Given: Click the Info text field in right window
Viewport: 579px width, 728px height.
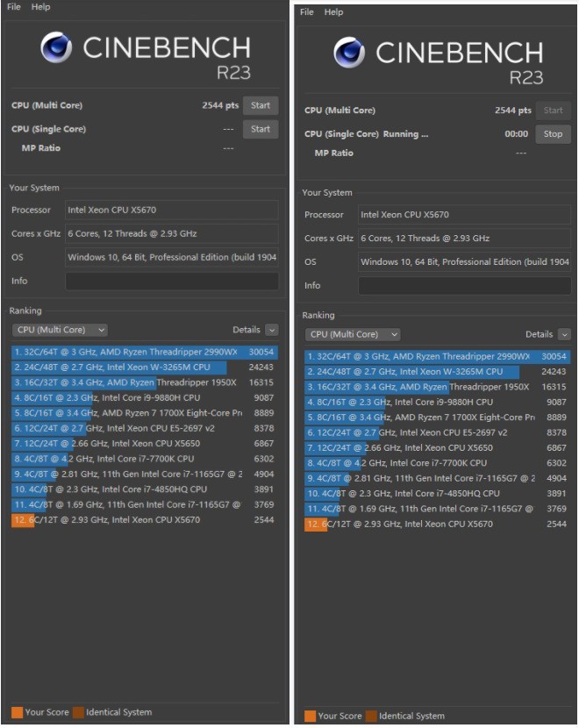Looking at the screenshot, I should [x=464, y=285].
